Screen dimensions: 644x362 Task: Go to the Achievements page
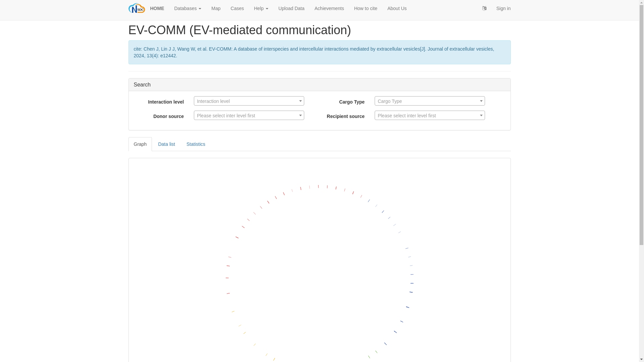[x=329, y=8]
